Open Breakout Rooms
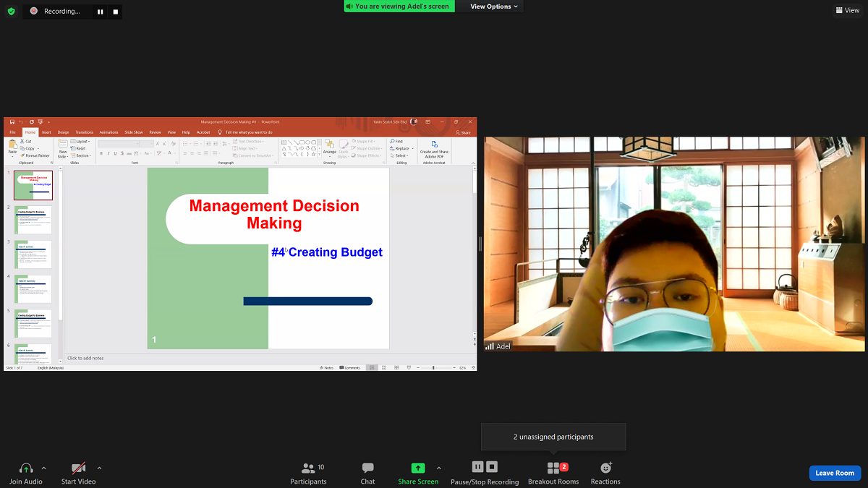Image resolution: width=868 pixels, height=488 pixels. pyautogui.click(x=553, y=474)
